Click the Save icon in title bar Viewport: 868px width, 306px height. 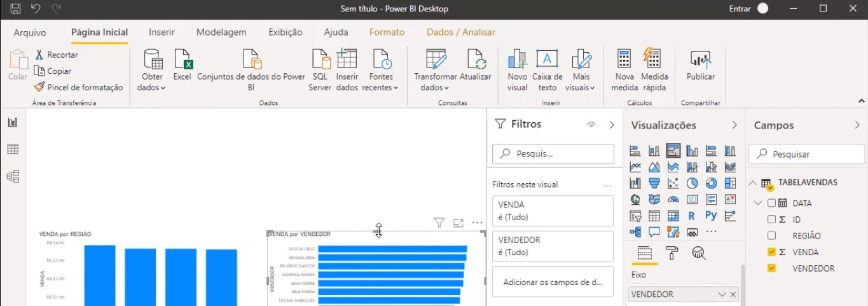16,9
